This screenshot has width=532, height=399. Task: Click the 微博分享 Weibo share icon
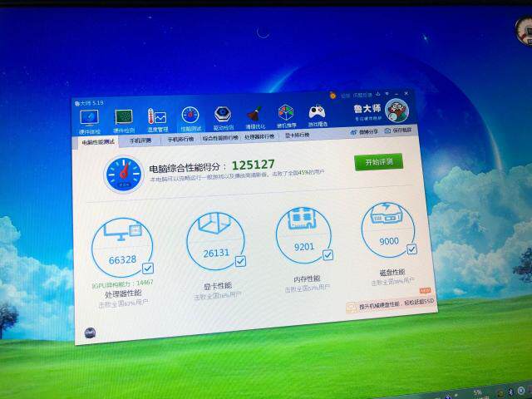(354, 132)
